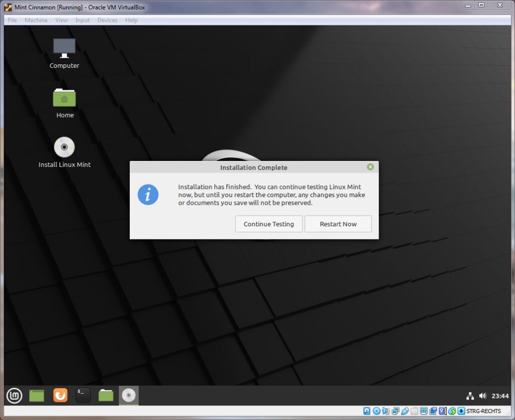Activate the installer disc task in panel
515x420 pixels.
(x=128, y=395)
